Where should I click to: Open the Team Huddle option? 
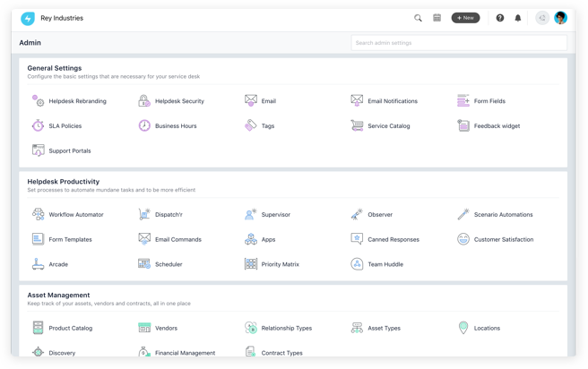pos(385,264)
